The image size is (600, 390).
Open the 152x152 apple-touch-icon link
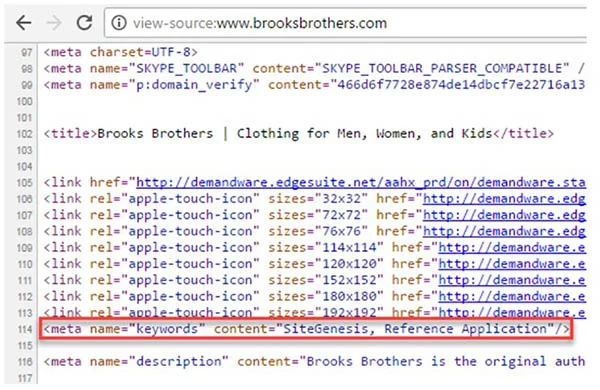click(x=512, y=280)
